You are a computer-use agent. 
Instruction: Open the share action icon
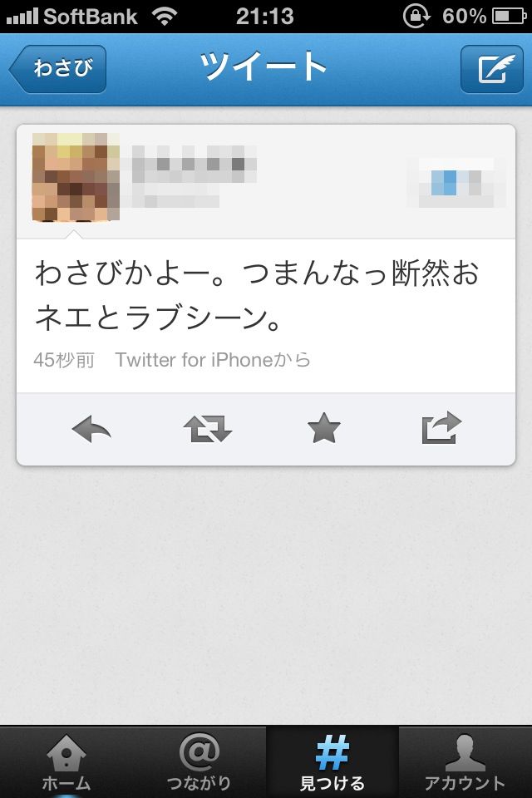(441, 427)
